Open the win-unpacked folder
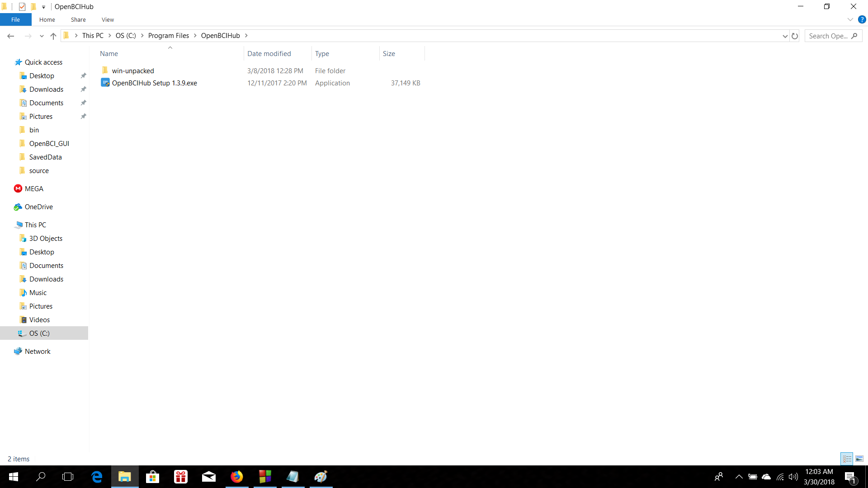This screenshot has width=868, height=488. (132, 70)
